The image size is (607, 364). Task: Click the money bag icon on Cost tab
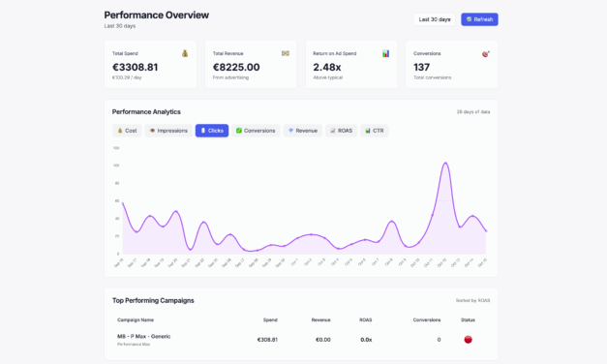120,131
